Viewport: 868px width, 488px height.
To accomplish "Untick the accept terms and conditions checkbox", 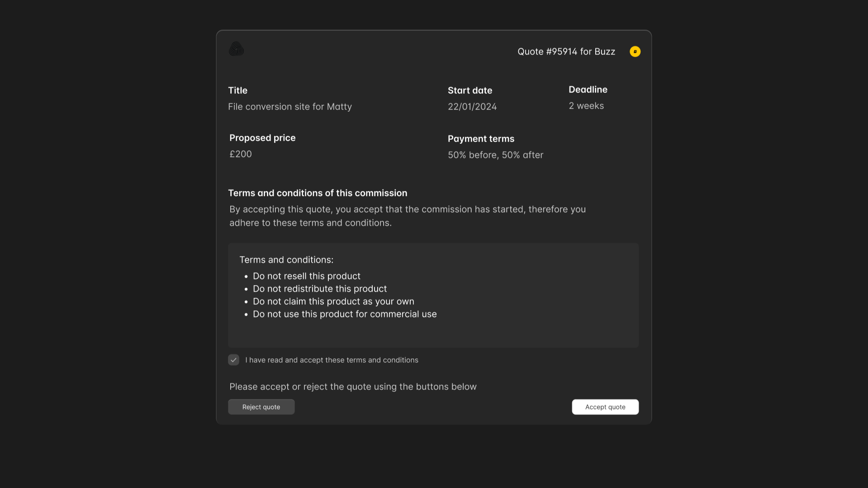I will click(x=233, y=360).
